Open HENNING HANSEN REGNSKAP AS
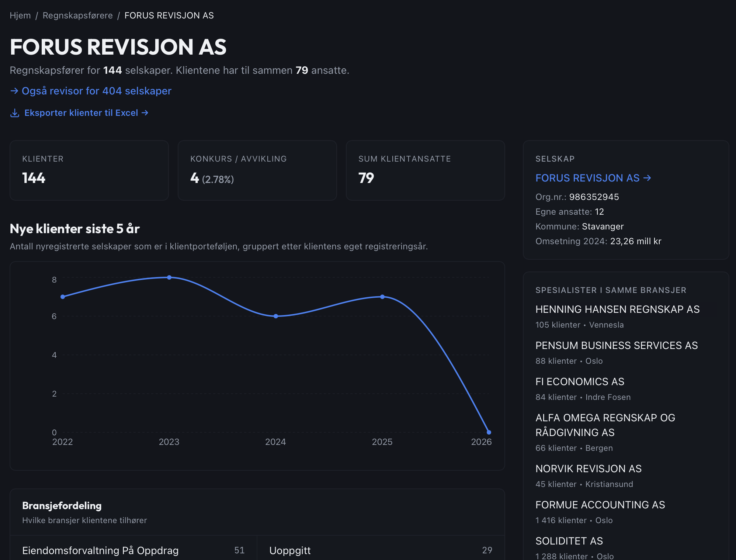The height and width of the screenshot is (560, 736). click(x=618, y=310)
